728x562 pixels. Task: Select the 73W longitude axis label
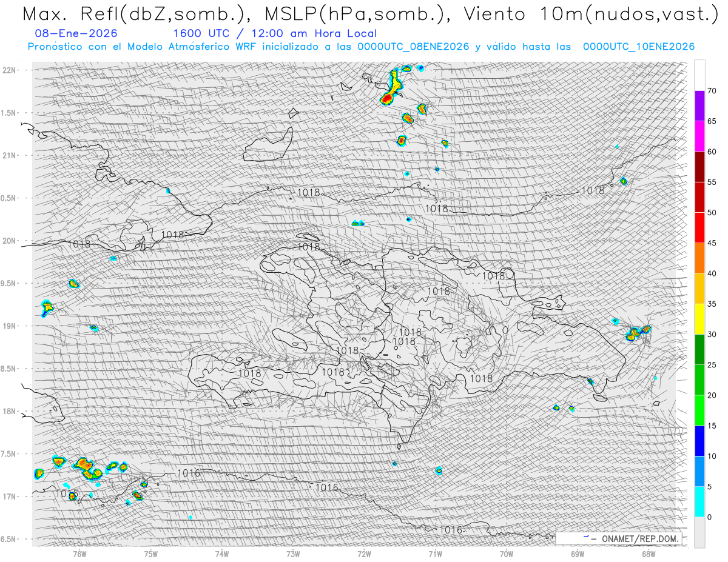point(292,553)
